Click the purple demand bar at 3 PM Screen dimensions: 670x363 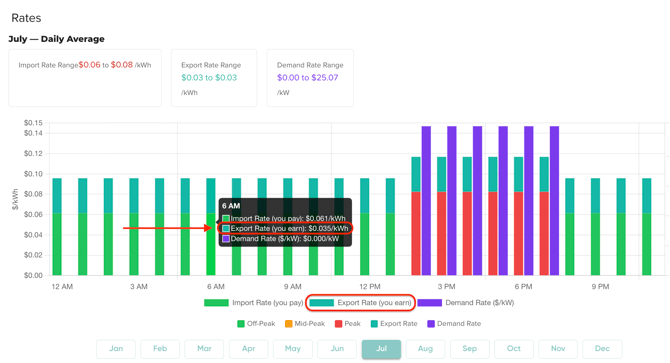(x=452, y=201)
